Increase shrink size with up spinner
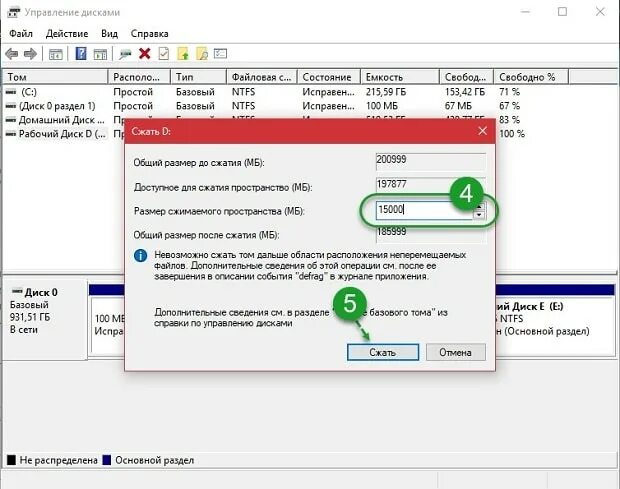The width and height of the screenshot is (620, 489). (479, 206)
